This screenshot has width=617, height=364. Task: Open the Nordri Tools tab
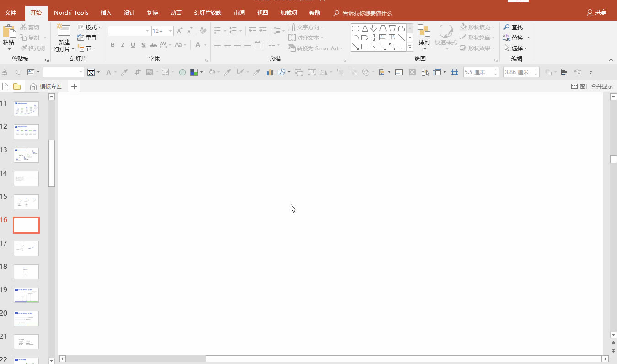71,12
